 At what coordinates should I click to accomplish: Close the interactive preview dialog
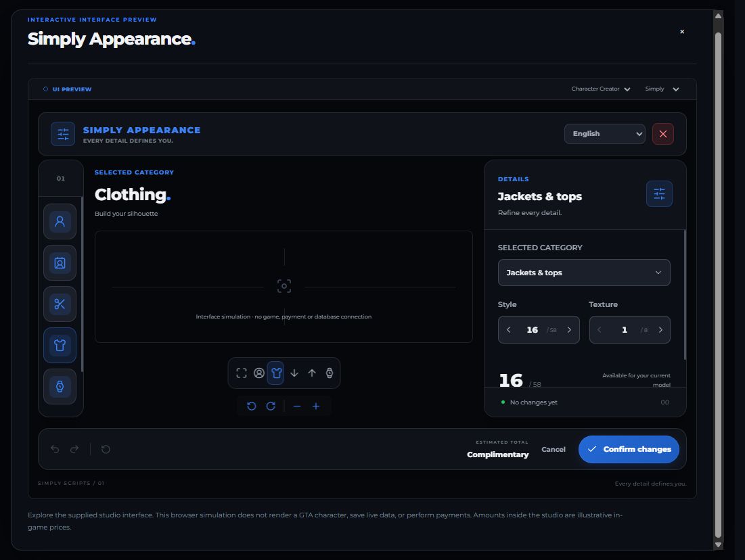pyautogui.click(x=682, y=32)
